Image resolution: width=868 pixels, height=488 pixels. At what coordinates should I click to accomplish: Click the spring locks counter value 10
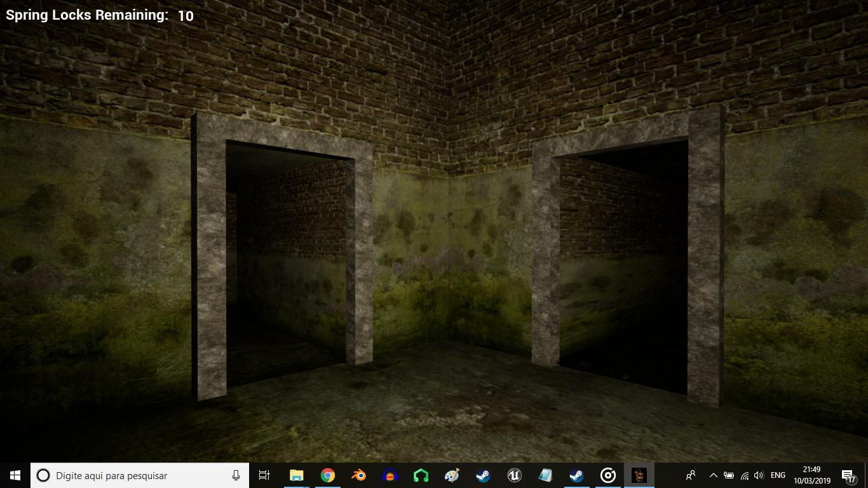pyautogui.click(x=186, y=16)
